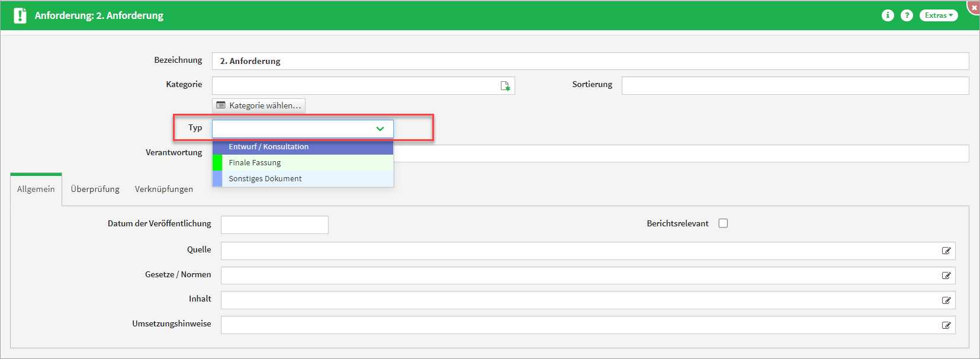Click the Kategorie wählen button
Image resolution: width=980 pixels, height=359 pixels.
(259, 105)
